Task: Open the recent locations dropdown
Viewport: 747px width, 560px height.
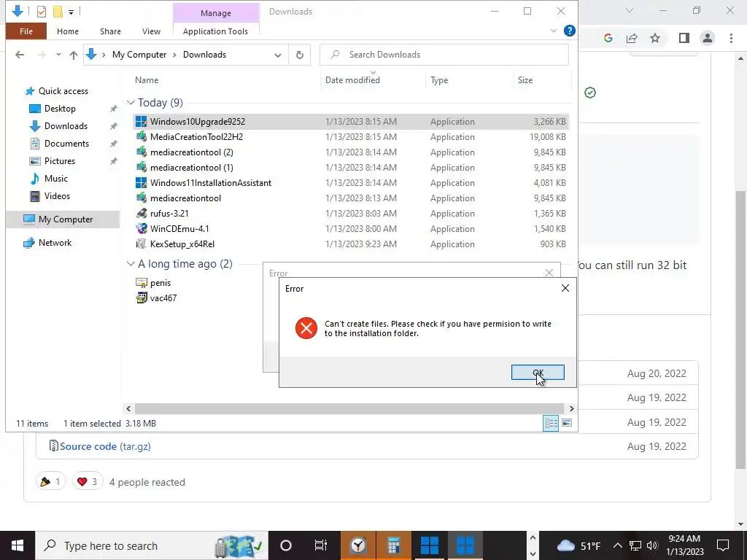Action: click(58, 55)
